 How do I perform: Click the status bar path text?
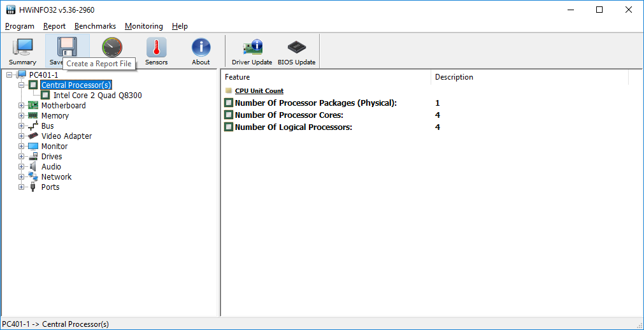pos(55,324)
